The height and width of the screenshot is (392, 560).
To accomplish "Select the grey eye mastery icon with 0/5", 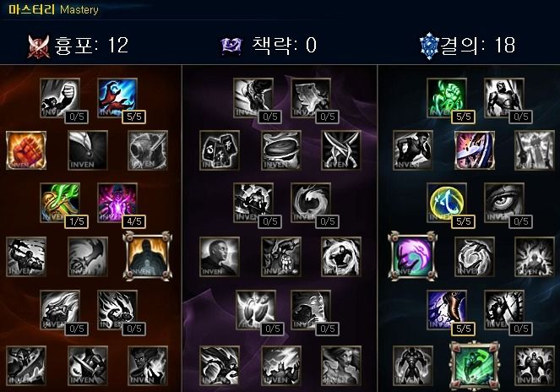I will (x=504, y=203).
